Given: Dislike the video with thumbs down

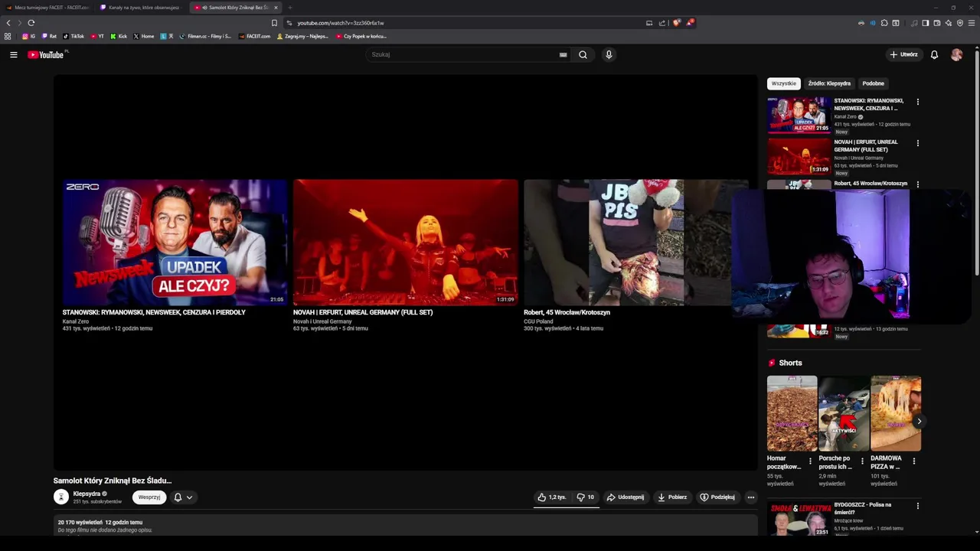Looking at the screenshot, I should [585, 497].
